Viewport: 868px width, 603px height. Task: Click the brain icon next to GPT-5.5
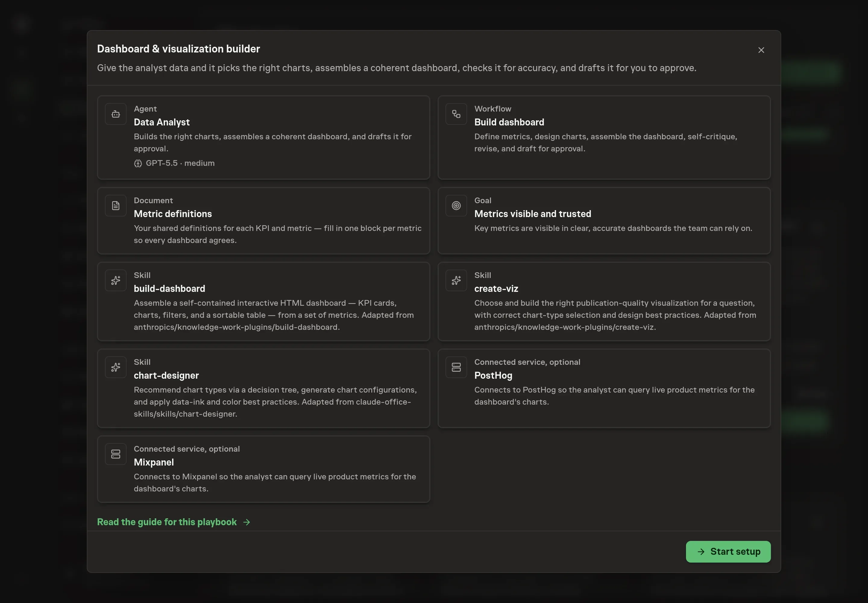pos(138,163)
